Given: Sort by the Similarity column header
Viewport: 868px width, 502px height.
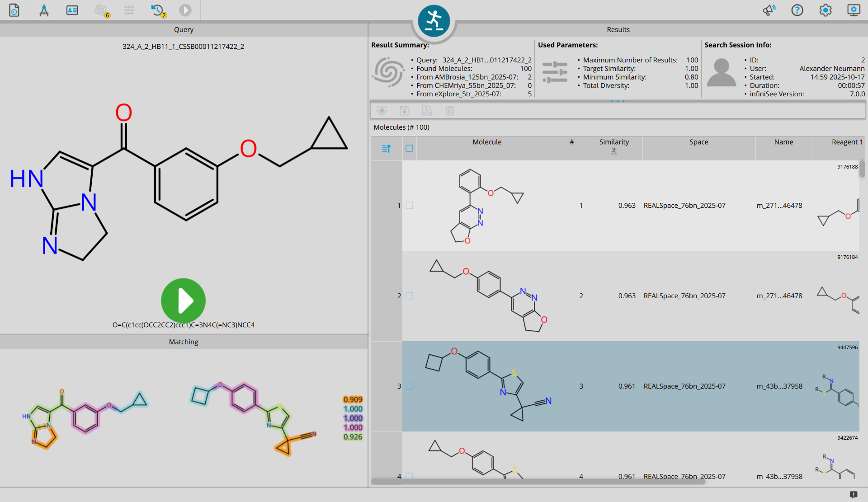Looking at the screenshot, I should 613,142.
